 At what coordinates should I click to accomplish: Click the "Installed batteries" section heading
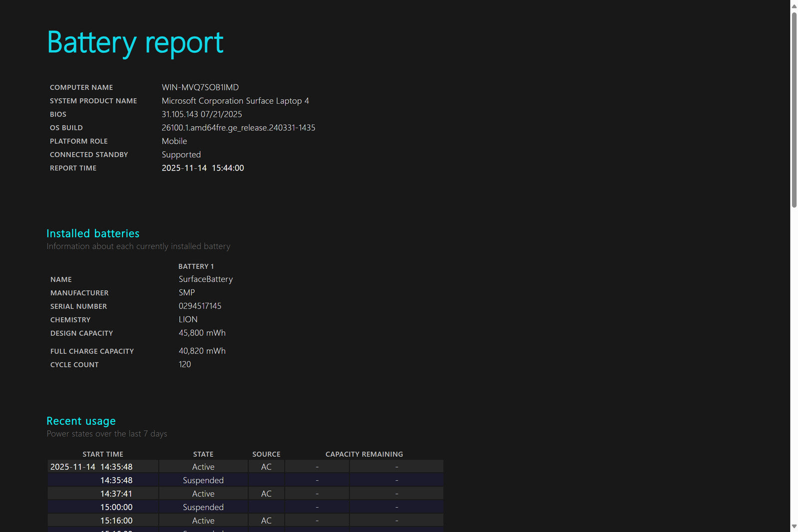point(93,233)
